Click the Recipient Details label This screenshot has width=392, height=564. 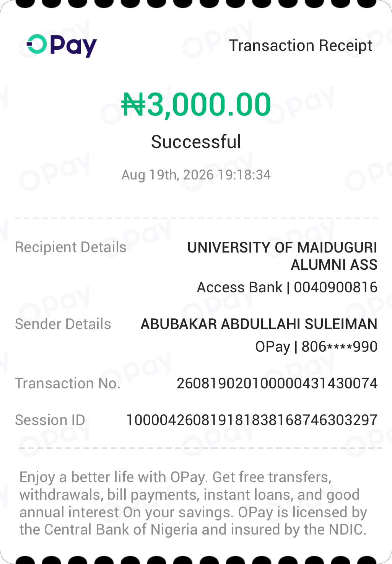pyautogui.click(x=71, y=247)
